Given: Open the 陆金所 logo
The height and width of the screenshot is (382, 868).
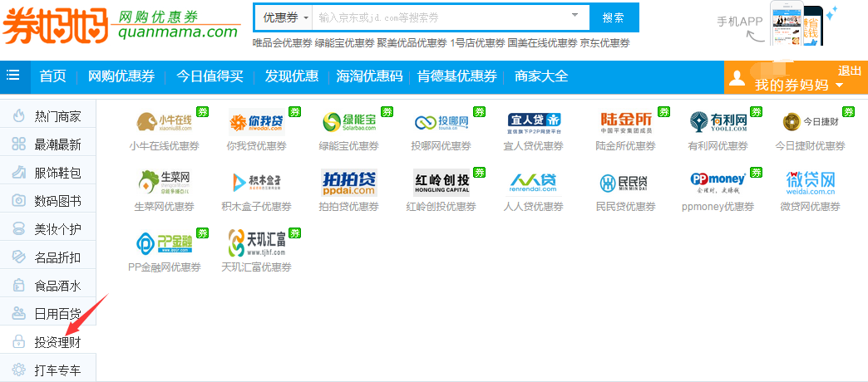Looking at the screenshot, I should coord(627,121).
